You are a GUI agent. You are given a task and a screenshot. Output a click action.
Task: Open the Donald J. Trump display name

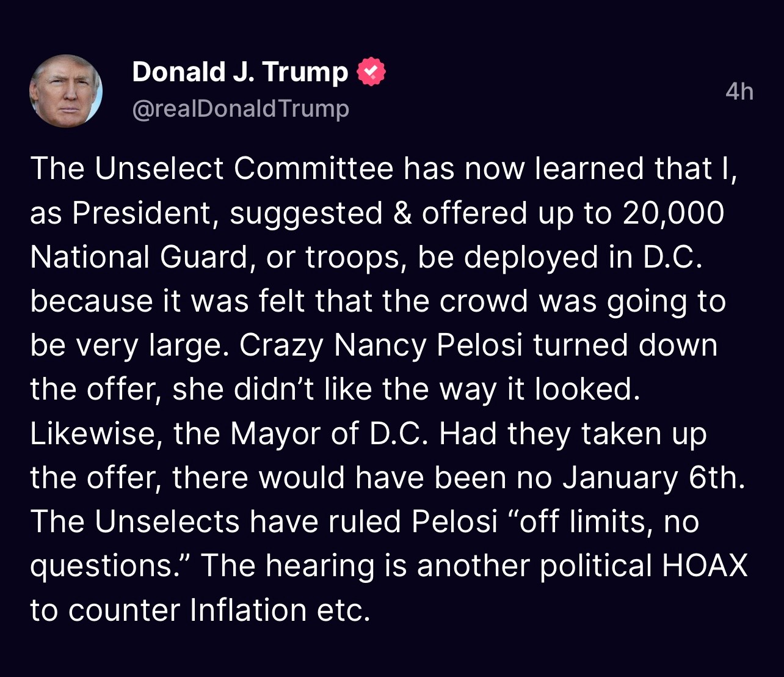239,72
